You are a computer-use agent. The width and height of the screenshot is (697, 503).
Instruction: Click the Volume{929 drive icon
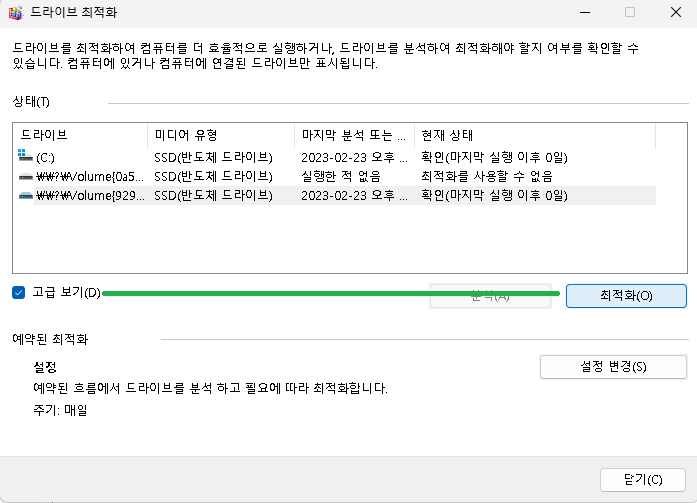(26, 196)
